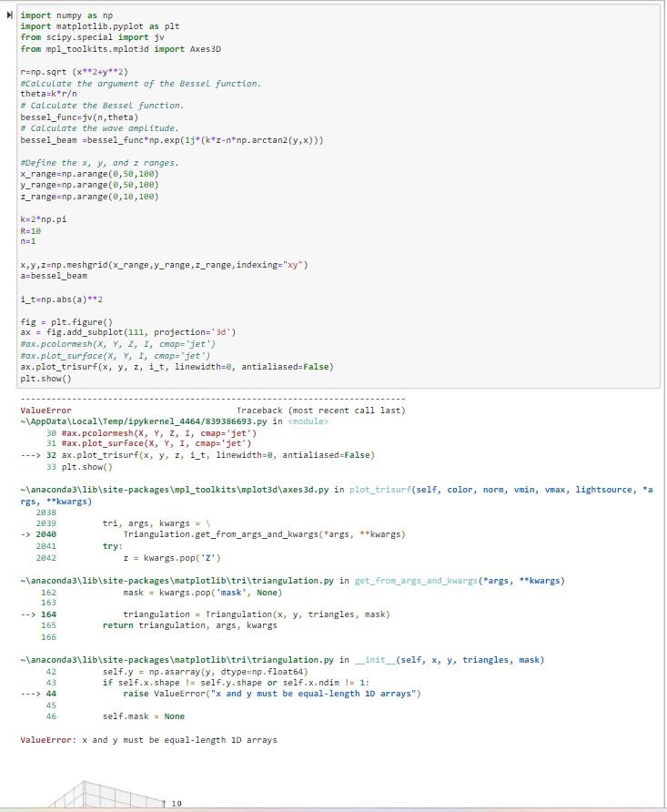
Task: Click the 'bessel_func=jv(n,theta)' line
Action: click(79, 117)
